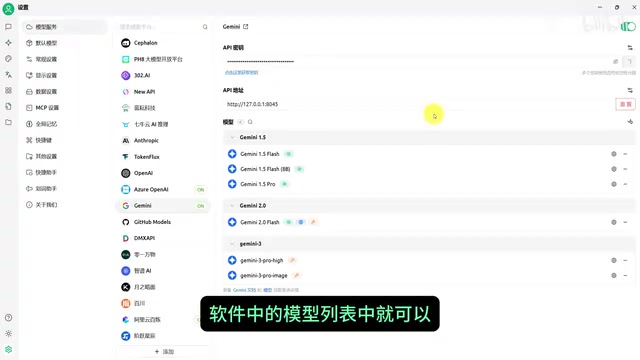Viewport: 640px width, 360px height.
Task: Open the sparkle agents icon in left rail
Action: [8, 42]
